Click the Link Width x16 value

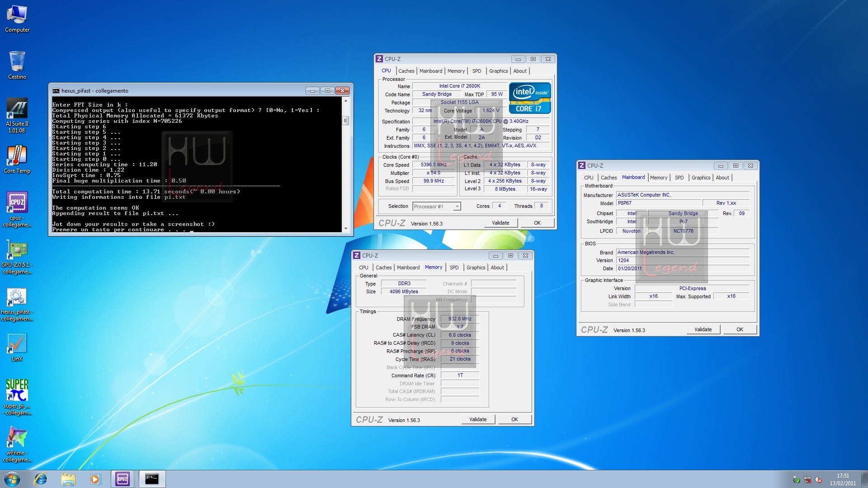coord(653,296)
